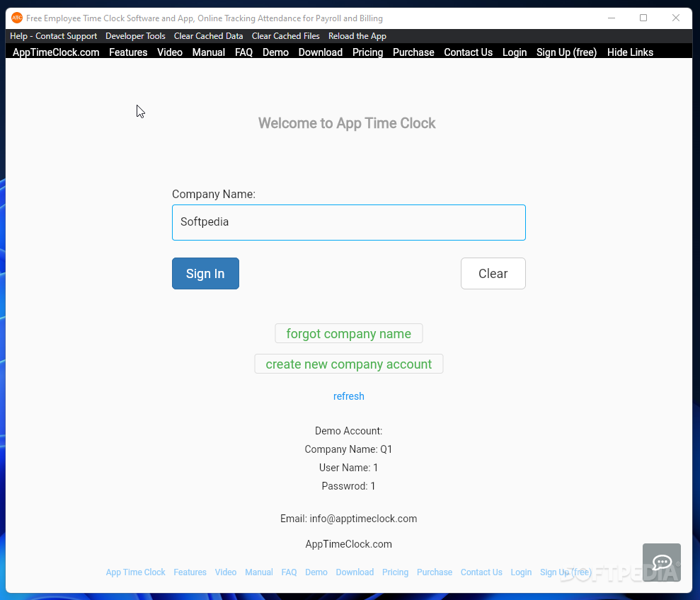Image resolution: width=700 pixels, height=600 pixels.
Task: Click the refresh link
Action: coord(349,396)
